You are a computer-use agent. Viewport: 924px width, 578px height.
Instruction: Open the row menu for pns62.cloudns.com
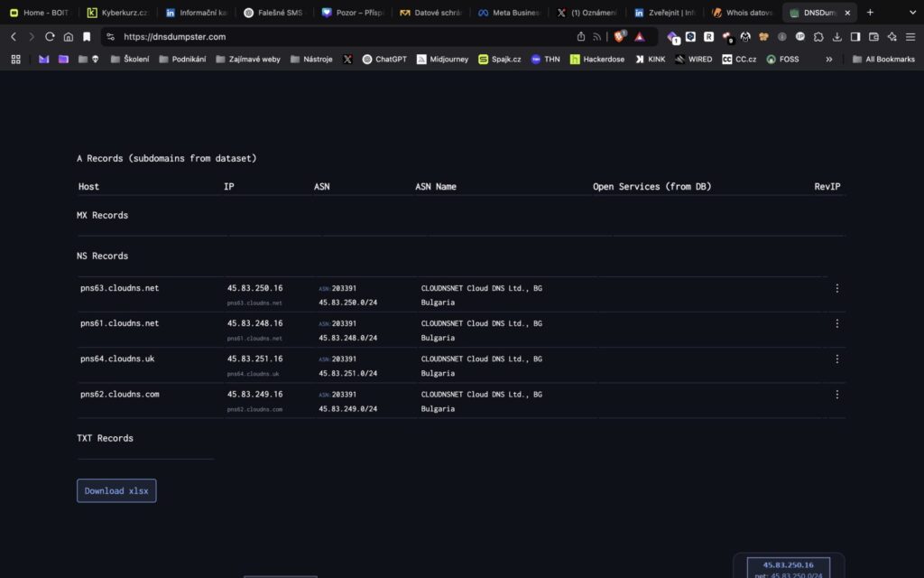836,395
